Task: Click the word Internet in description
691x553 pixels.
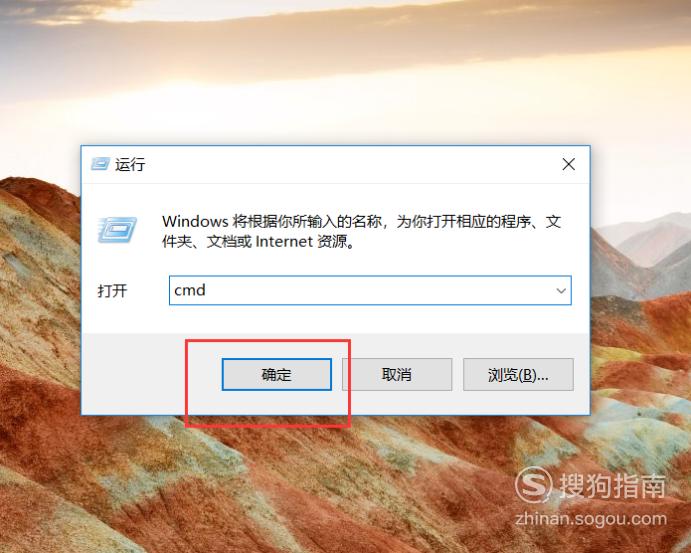Action: [284, 241]
